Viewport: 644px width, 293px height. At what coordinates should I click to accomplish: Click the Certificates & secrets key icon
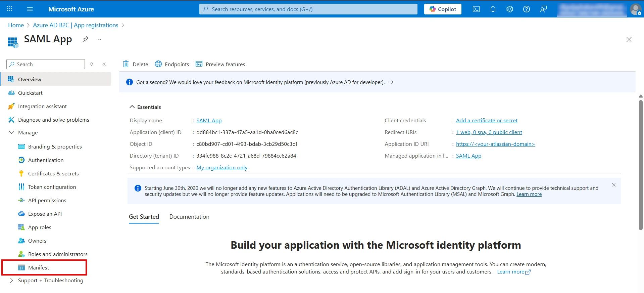click(x=21, y=173)
